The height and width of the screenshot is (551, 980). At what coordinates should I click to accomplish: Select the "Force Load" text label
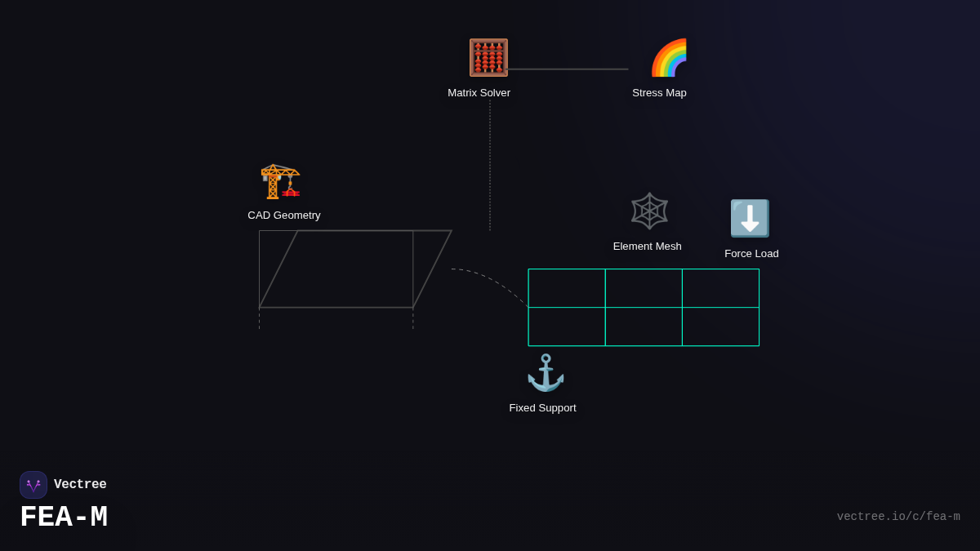(751, 254)
